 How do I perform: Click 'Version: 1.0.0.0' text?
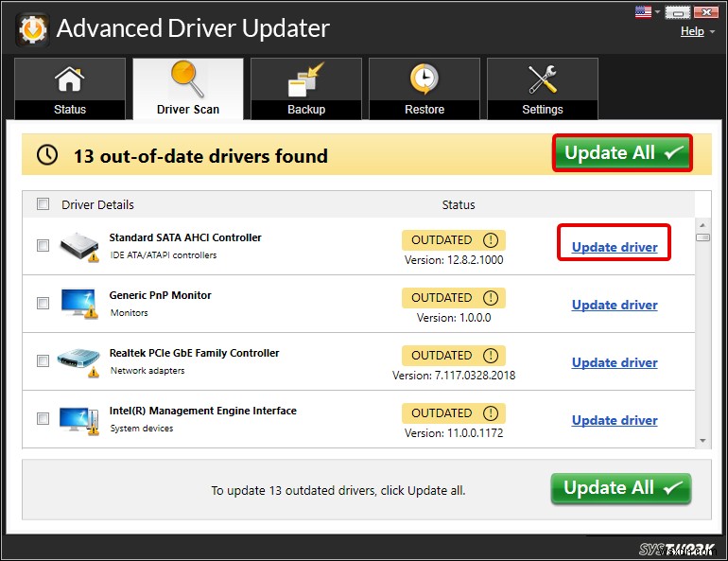[454, 318]
